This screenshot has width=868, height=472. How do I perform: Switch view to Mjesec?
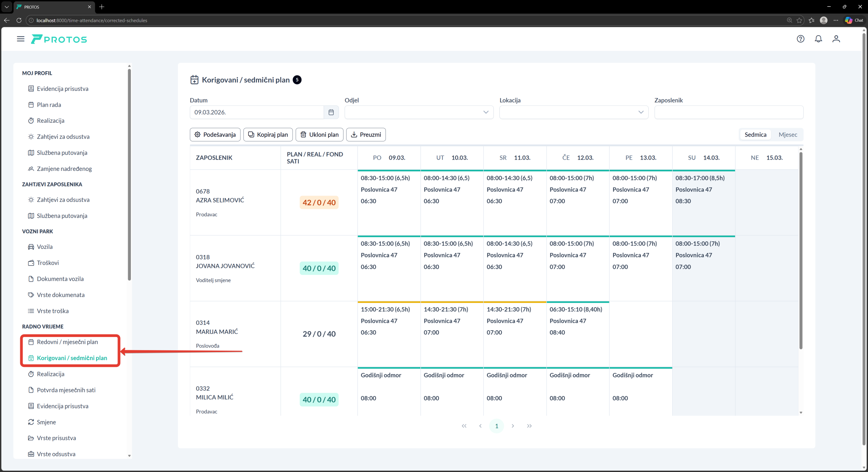point(788,135)
